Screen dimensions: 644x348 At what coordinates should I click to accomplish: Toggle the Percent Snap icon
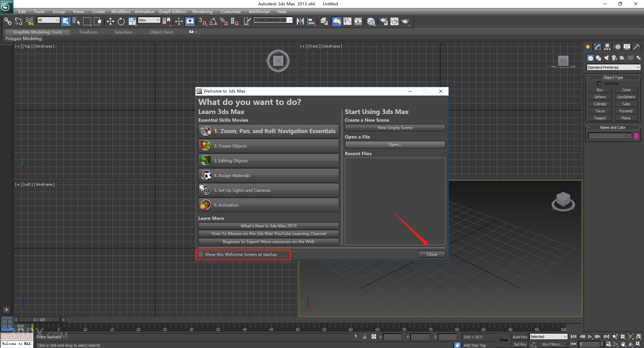tap(224, 21)
